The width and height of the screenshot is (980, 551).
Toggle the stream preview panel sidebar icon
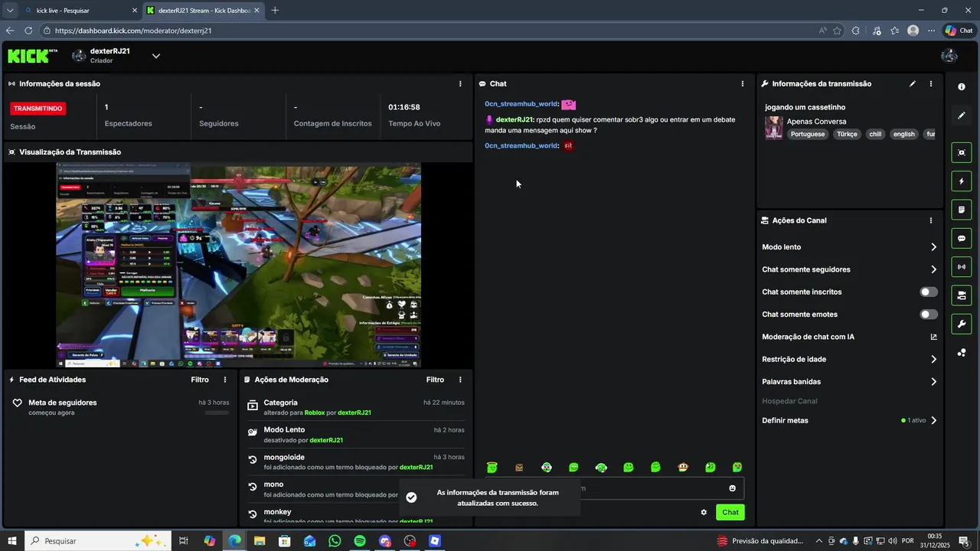[x=962, y=152]
